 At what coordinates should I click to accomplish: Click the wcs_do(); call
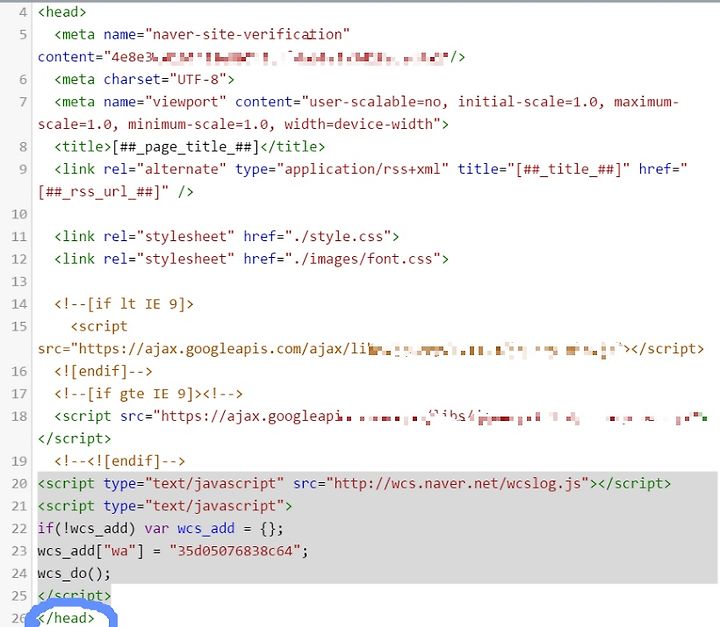pos(74,573)
